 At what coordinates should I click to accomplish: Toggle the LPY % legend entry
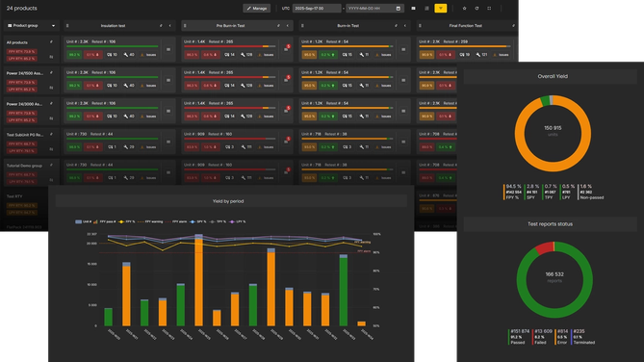pyautogui.click(x=238, y=221)
